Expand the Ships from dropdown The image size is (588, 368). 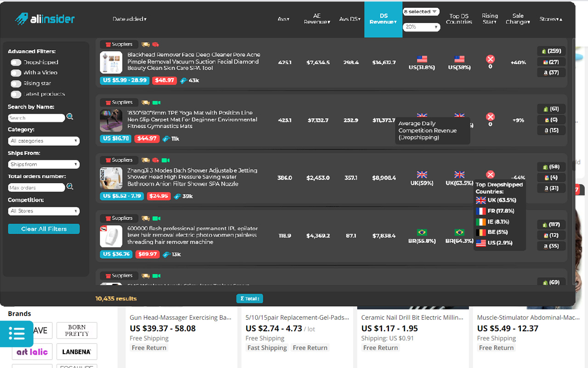[44, 164]
